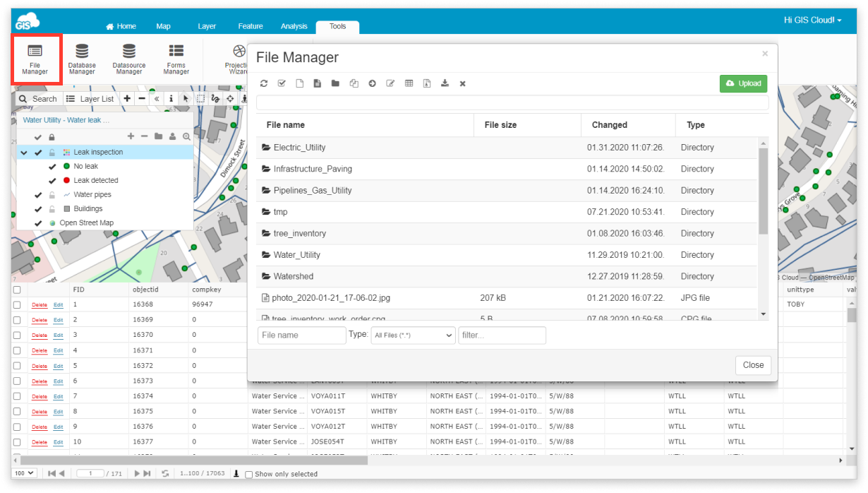Screen dimensions: 868x493
Task: Switch to the Feature tab
Action: [251, 26]
